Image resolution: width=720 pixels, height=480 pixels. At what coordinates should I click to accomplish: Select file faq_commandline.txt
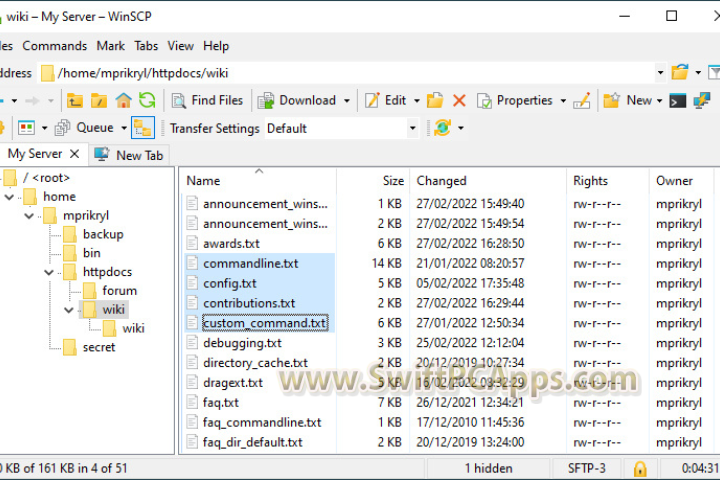click(262, 423)
